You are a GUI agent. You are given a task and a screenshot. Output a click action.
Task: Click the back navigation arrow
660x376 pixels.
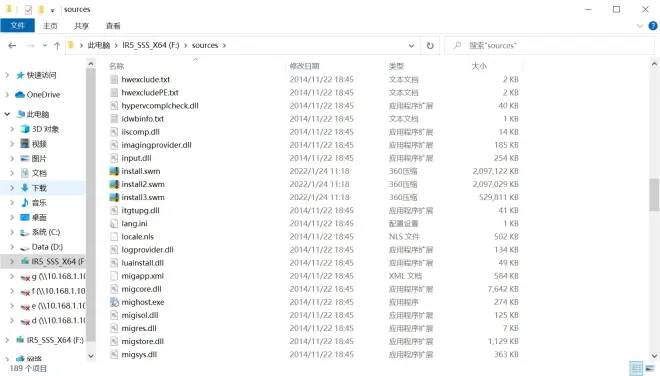12,45
